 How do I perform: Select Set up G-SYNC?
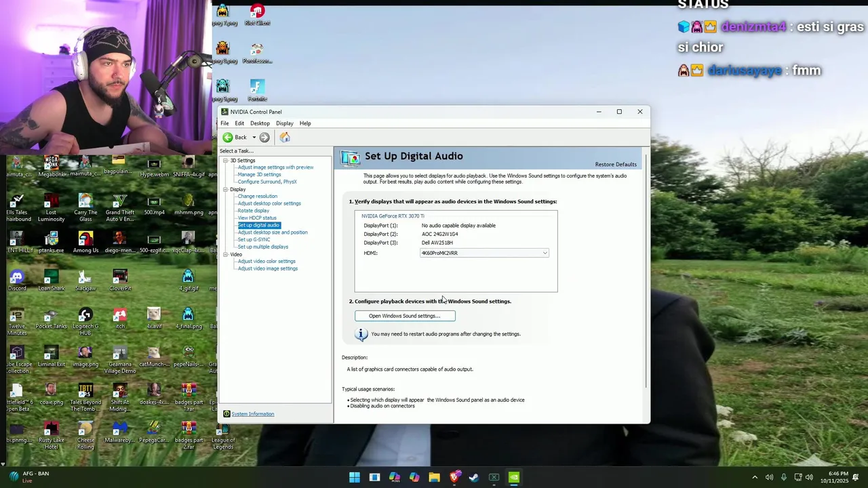point(254,239)
